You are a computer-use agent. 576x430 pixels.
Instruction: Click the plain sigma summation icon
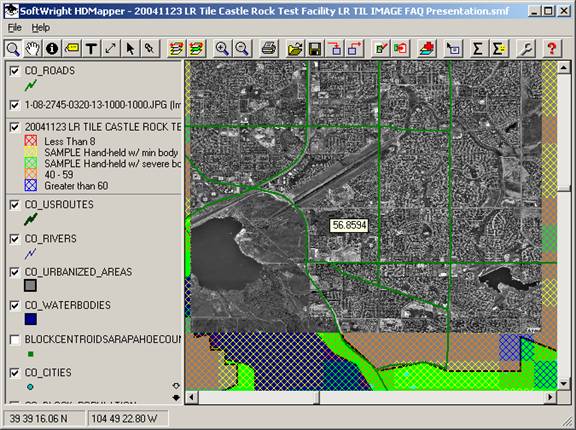pos(478,48)
